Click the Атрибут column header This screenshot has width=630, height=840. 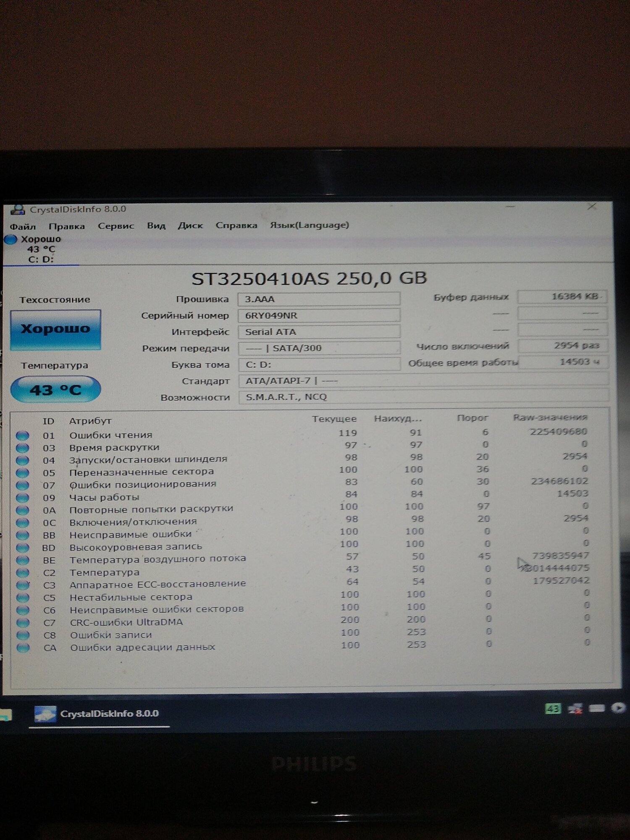tap(90, 421)
